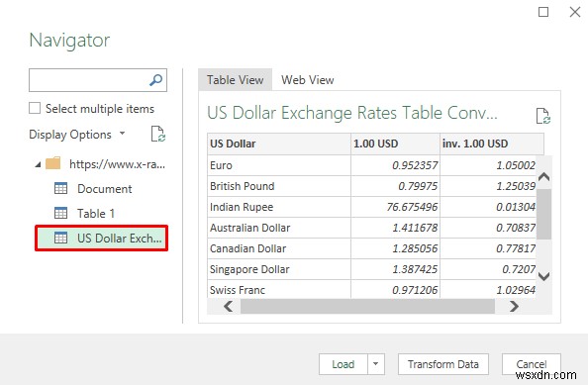Image resolution: width=588 pixels, height=385 pixels.
Task: Refresh the table preview using the preview refresh icon
Action: (542, 116)
